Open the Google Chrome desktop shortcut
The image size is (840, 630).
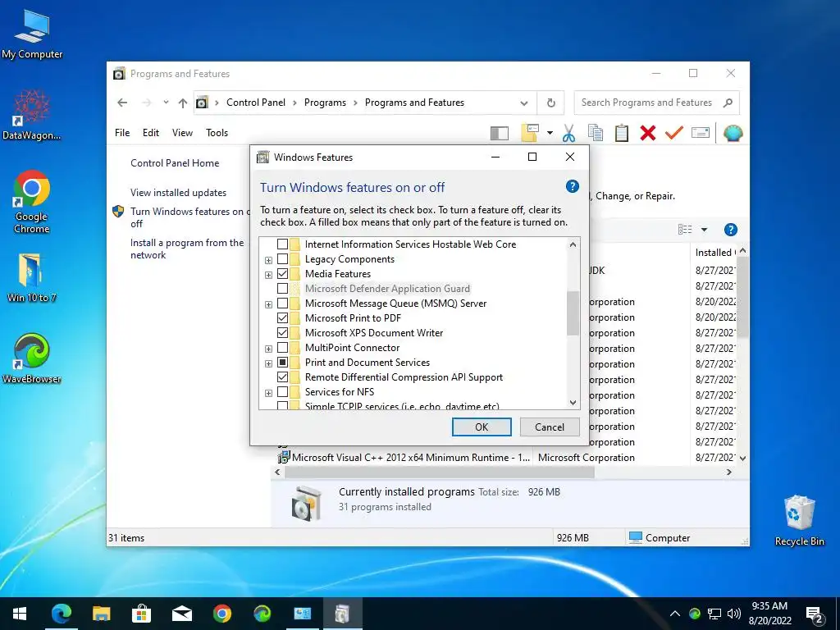tap(32, 202)
